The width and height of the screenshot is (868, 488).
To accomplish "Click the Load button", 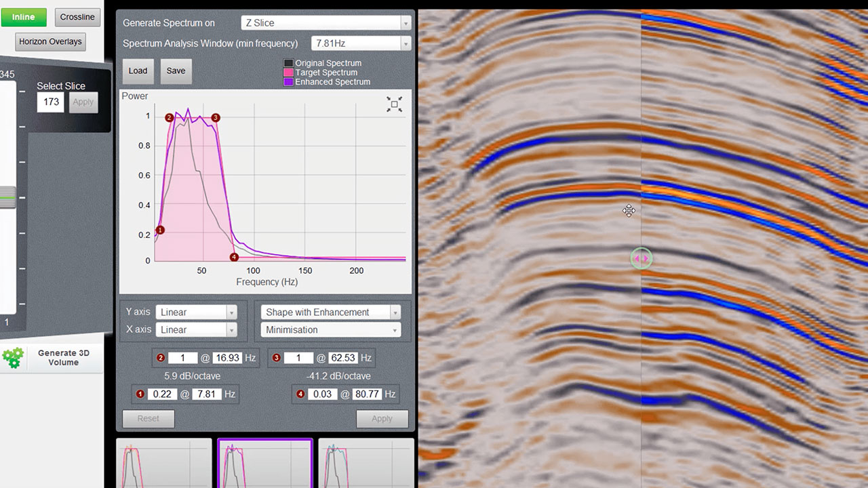I will point(138,70).
